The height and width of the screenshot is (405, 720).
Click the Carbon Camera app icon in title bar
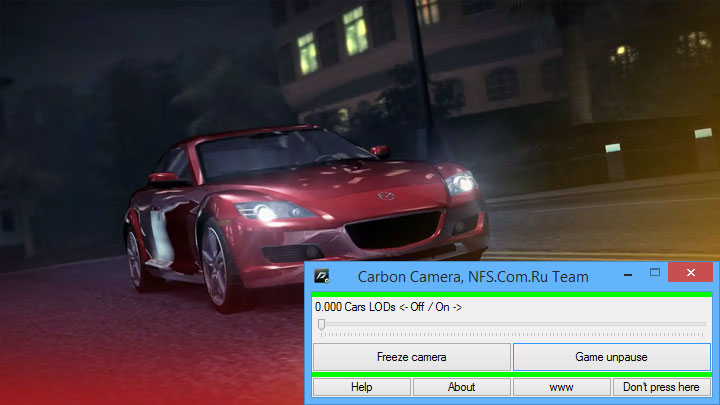(x=321, y=276)
